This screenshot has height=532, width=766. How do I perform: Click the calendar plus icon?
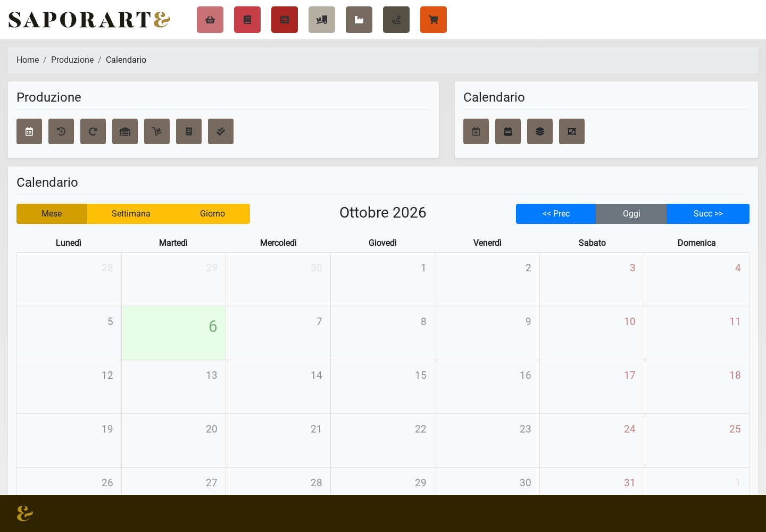(476, 131)
